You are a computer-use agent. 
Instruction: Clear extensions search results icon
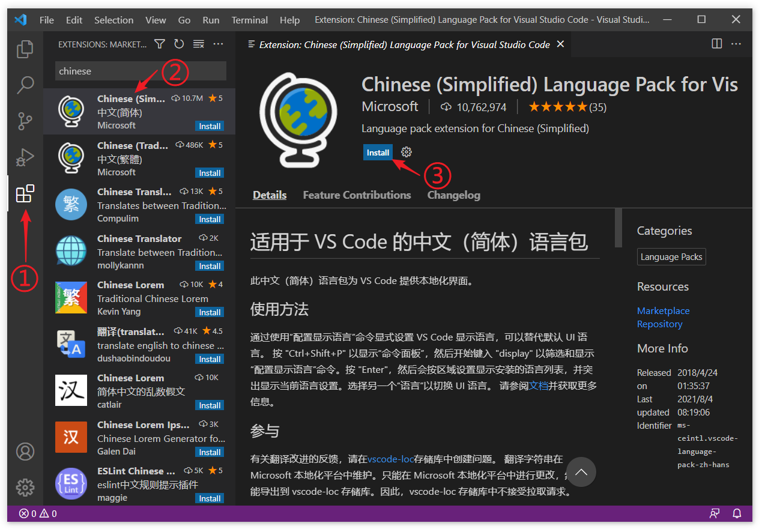click(x=198, y=44)
